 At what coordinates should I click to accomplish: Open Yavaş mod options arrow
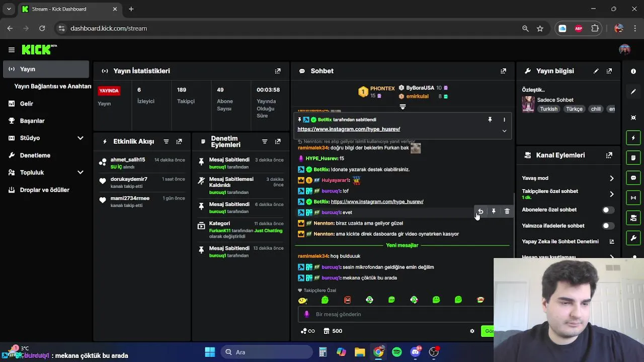tap(612, 178)
